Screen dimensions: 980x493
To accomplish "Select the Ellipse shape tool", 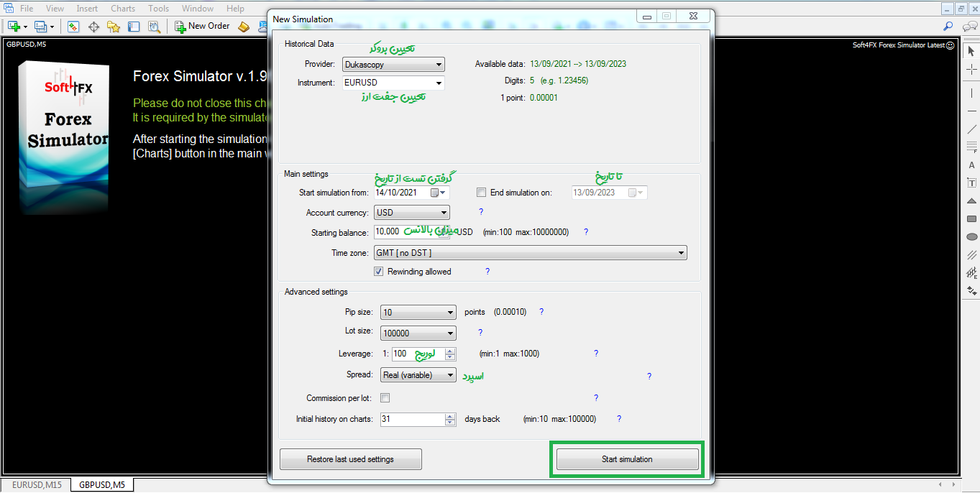I will tap(972, 236).
